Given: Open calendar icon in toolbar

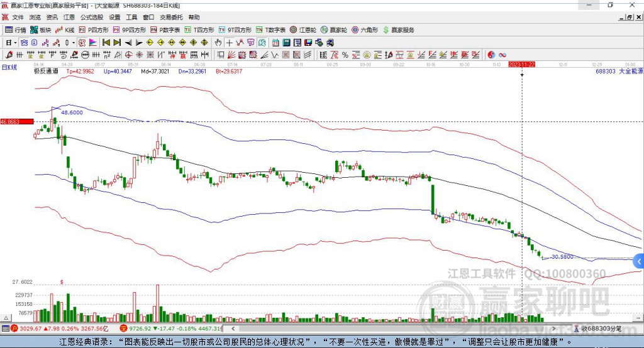Looking at the screenshot, I should [275, 43].
